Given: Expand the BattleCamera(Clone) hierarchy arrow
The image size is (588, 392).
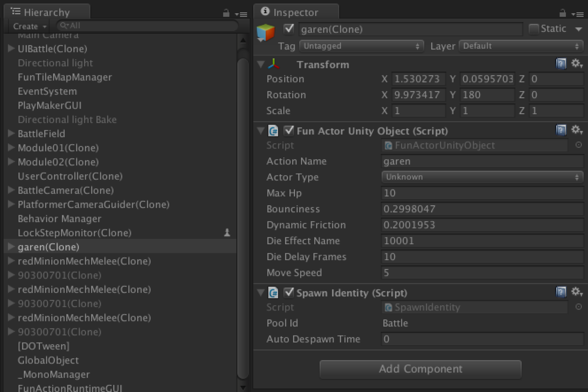Looking at the screenshot, I should point(11,191).
